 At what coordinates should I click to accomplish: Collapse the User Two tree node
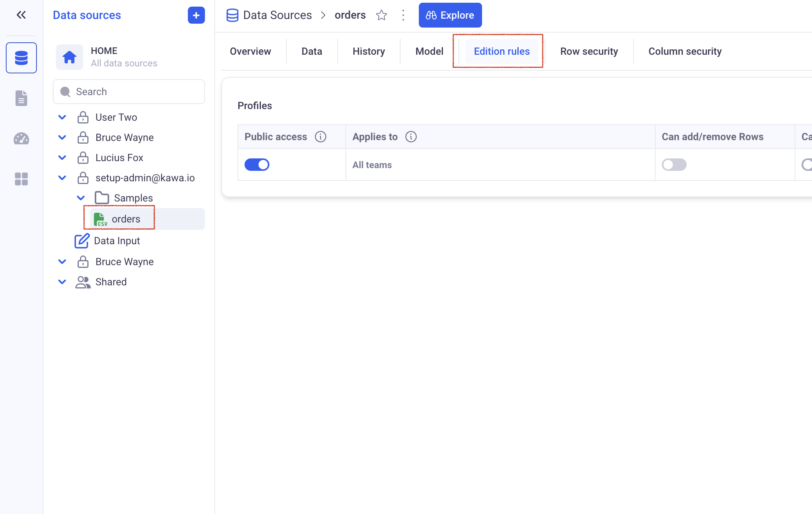tap(62, 117)
